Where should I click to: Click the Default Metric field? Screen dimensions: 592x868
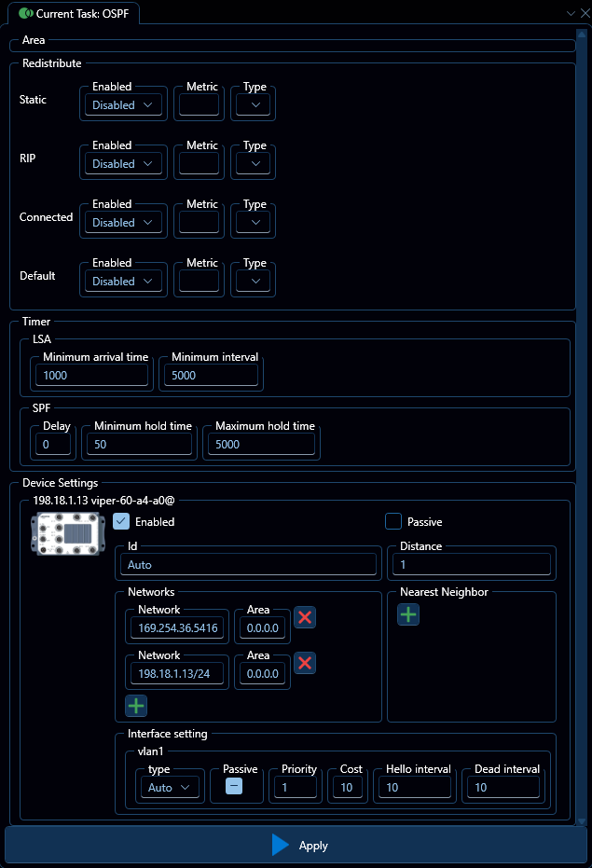(199, 281)
